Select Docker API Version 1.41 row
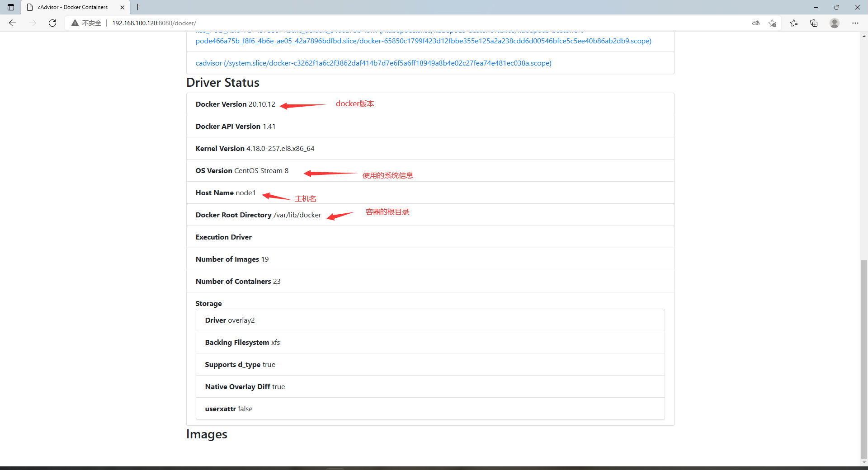Screen dimensions: 868x470 point(430,126)
